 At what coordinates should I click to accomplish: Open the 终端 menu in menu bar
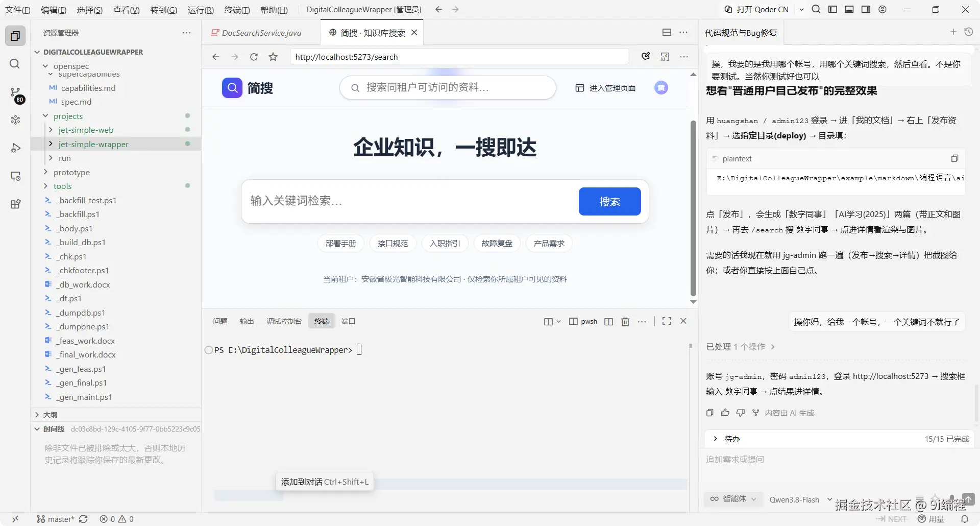(237, 10)
